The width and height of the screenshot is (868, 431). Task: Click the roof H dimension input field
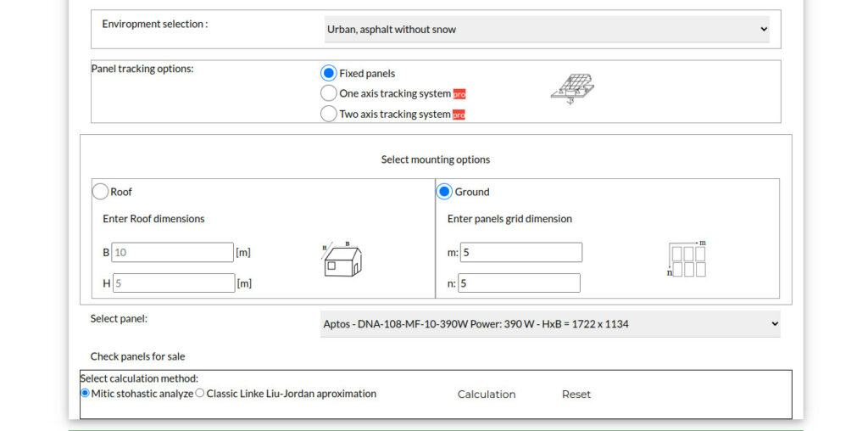point(173,283)
